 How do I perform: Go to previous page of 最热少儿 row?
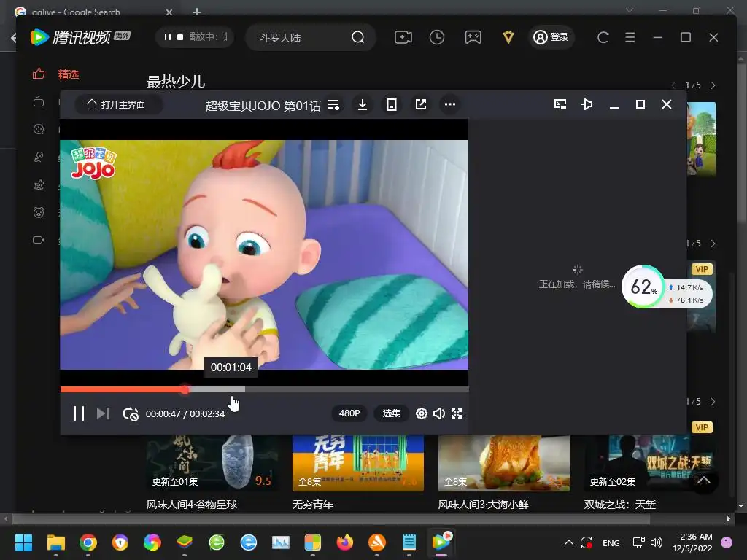click(673, 85)
